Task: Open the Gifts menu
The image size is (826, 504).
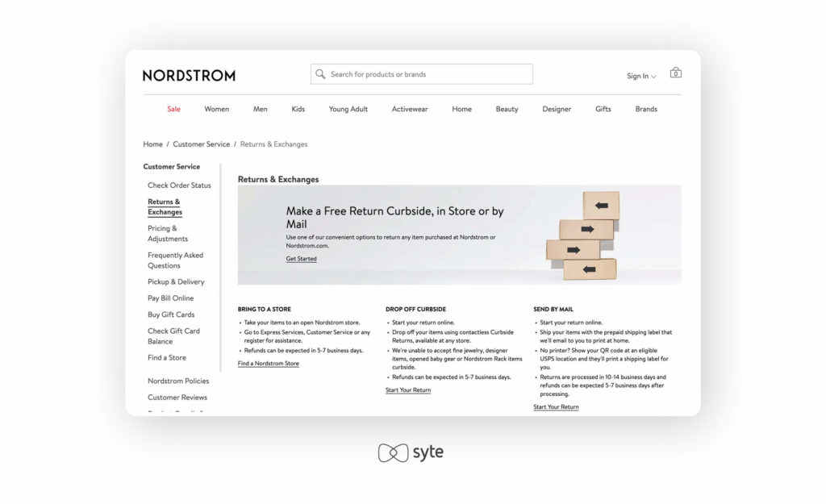Action: [603, 109]
